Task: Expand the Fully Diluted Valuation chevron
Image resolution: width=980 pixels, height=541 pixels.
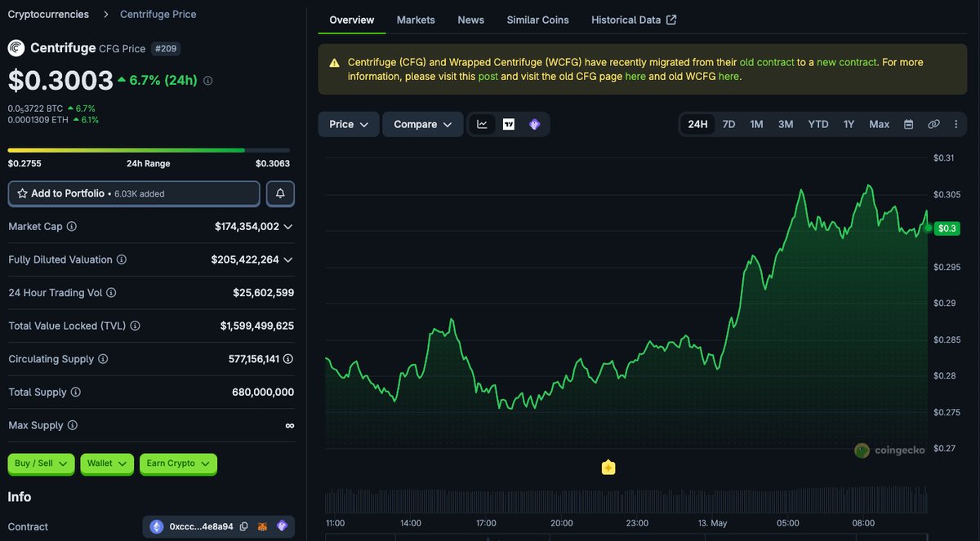Action: pos(288,259)
